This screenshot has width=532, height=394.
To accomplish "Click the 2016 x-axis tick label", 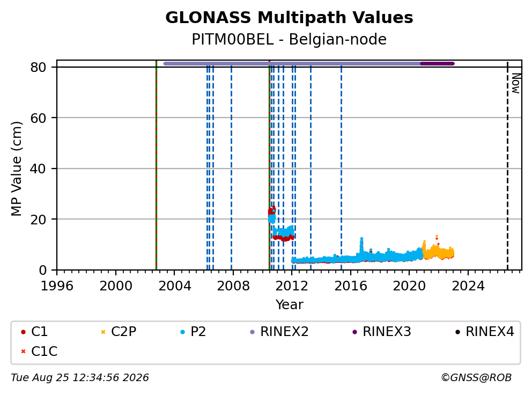I will (x=351, y=286).
